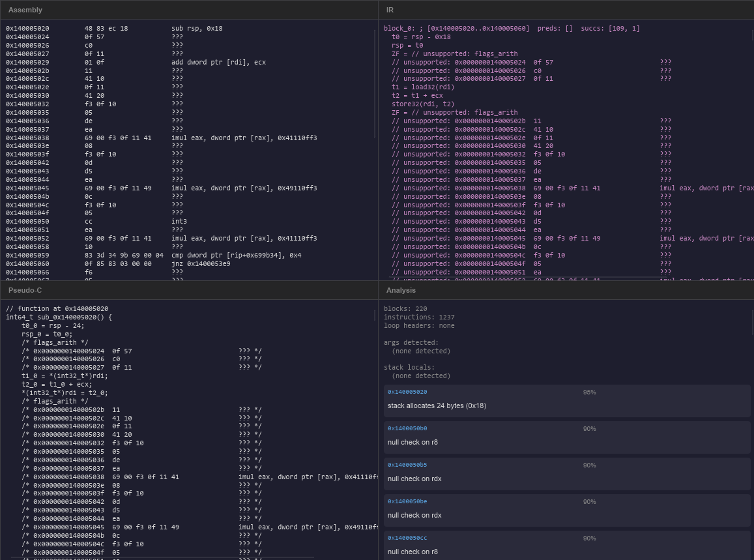
Task: Click 'instructions: 1237' in Analysis
Action: click(x=419, y=317)
